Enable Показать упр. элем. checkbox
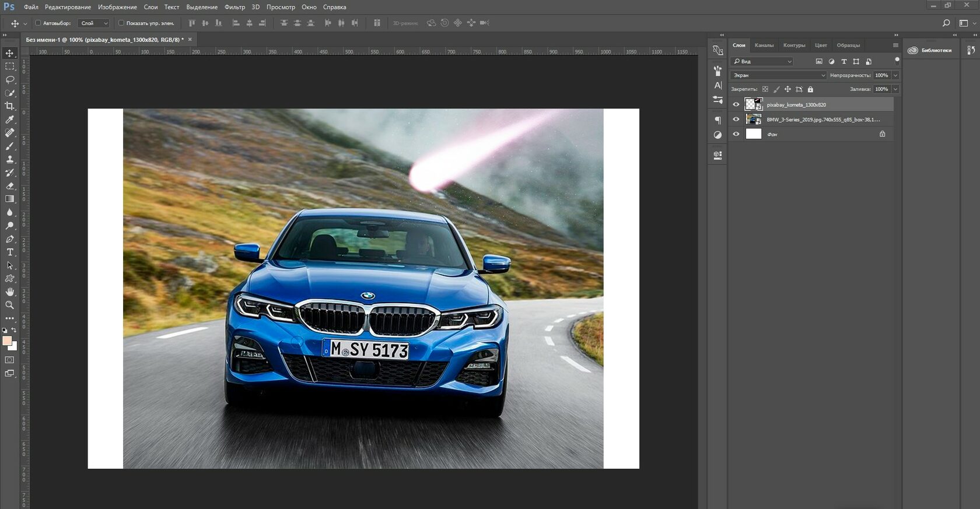The image size is (980, 509). [x=121, y=23]
